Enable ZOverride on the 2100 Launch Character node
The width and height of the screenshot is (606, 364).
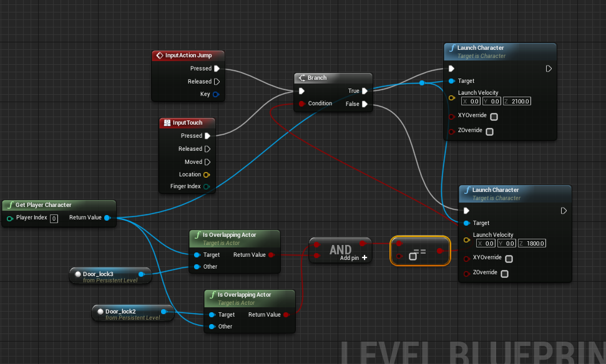click(489, 132)
